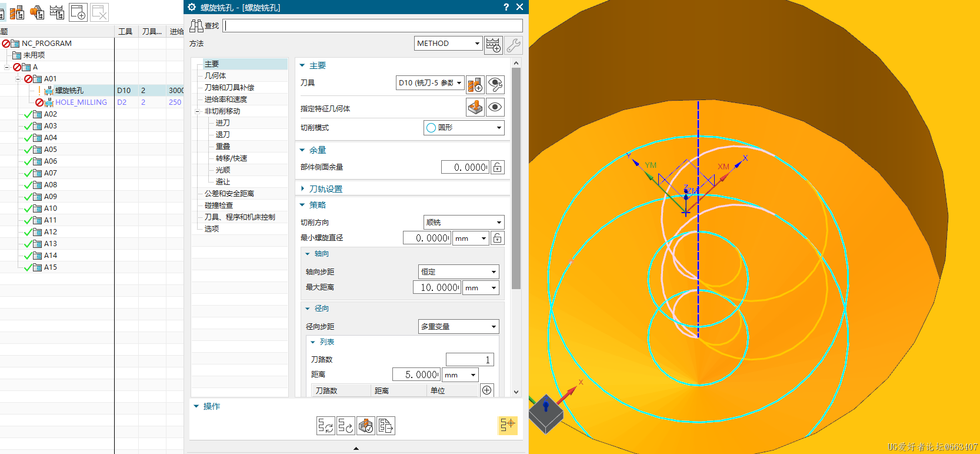Click the add new set plus icon
This screenshot has height=454, width=980.
(x=487, y=390)
